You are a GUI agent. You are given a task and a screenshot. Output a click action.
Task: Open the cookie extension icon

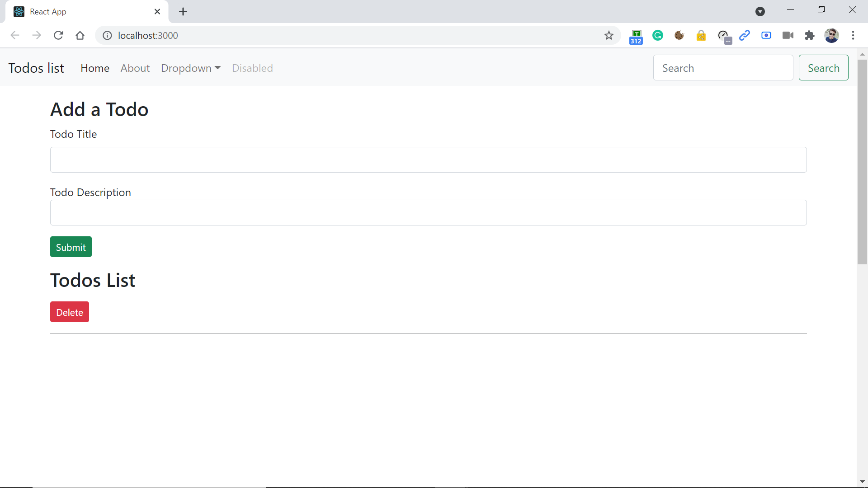point(679,35)
